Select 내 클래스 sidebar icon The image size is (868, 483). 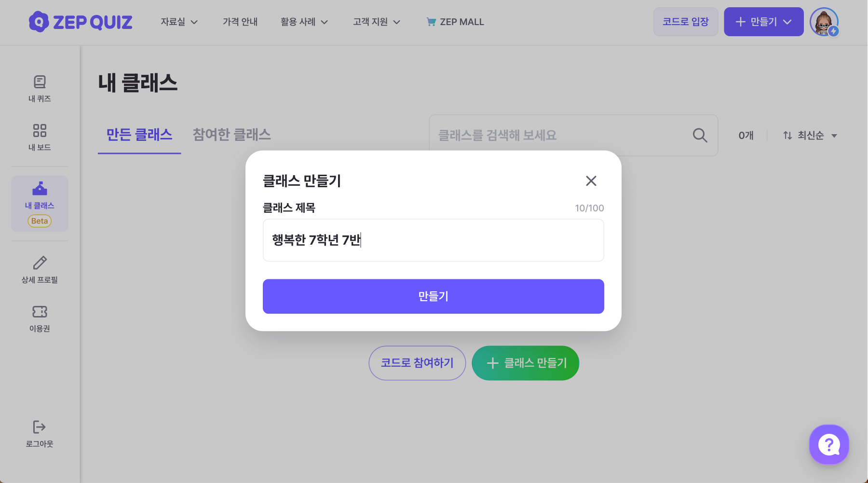(40, 189)
